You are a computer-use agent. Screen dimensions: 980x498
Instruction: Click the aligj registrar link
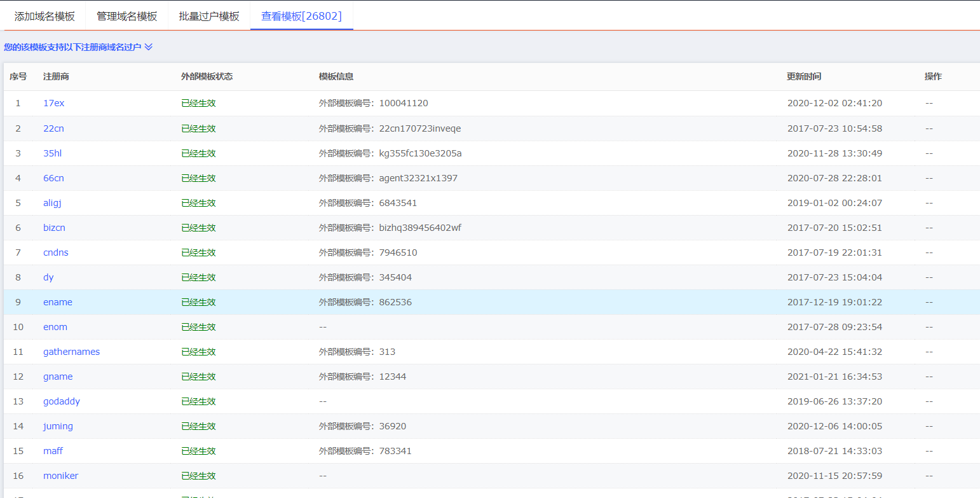tap(52, 203)
